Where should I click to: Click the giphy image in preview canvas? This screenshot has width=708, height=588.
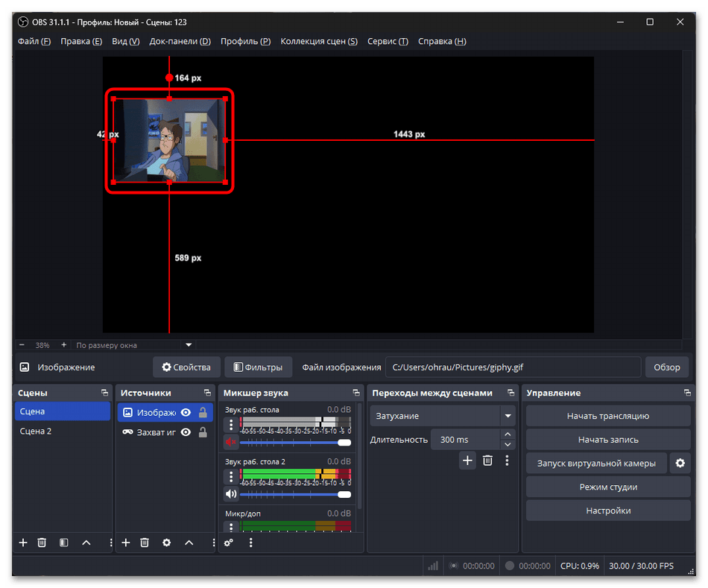pos(169,140)
